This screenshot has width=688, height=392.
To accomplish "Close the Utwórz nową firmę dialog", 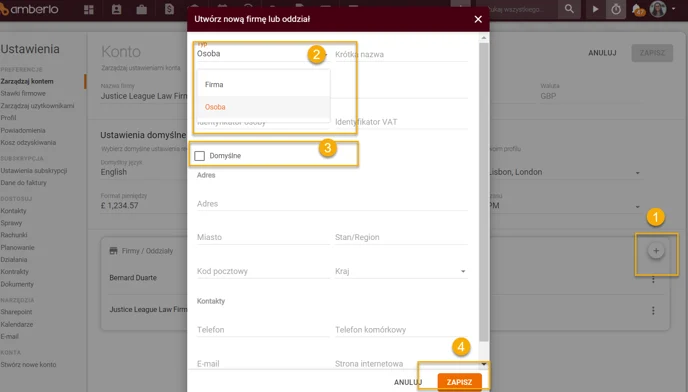I will click(x=478, y=19).
